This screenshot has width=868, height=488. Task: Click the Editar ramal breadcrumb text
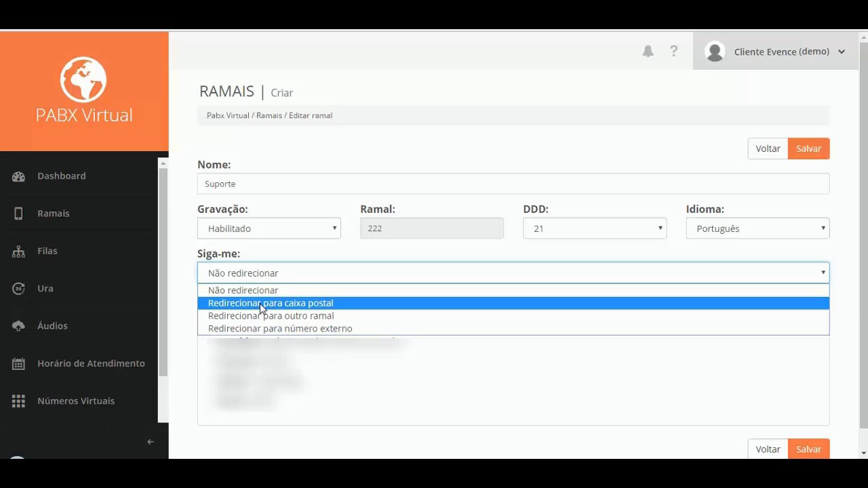click(311, 115)
